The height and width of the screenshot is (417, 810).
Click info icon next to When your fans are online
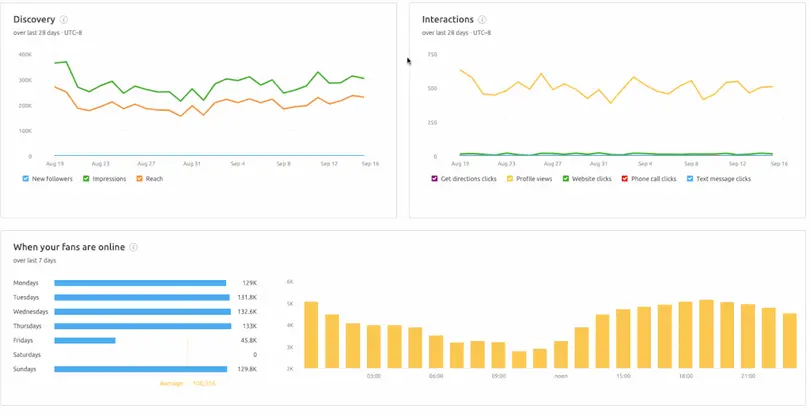[x=133, y=247]
